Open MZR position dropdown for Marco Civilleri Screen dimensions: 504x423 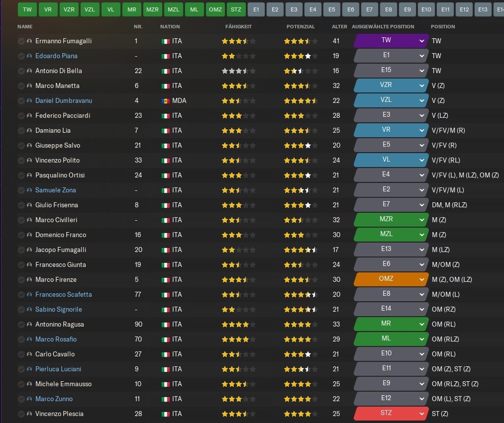(391, 219)
